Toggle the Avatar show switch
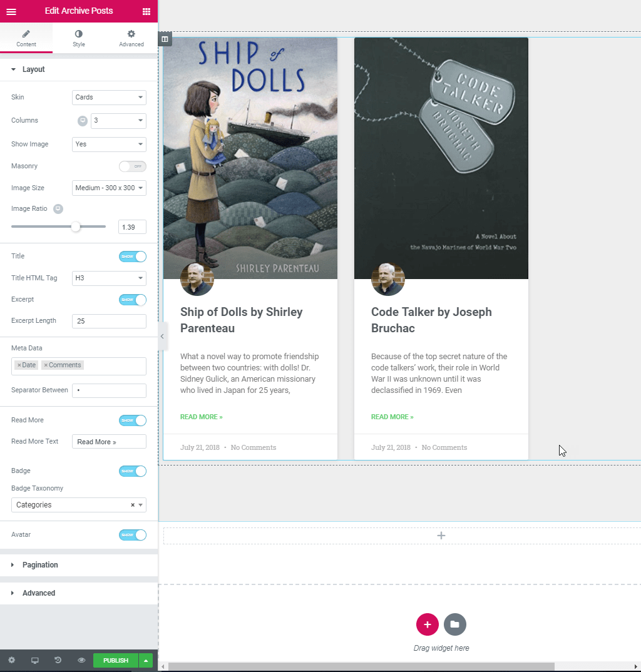The width and height of the screenshot is (641, 672). tap(133, 535)
